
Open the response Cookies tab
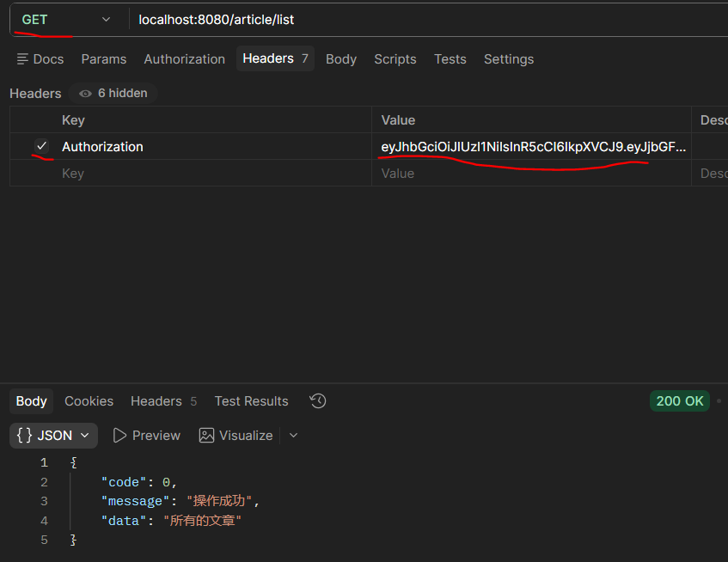89,401
